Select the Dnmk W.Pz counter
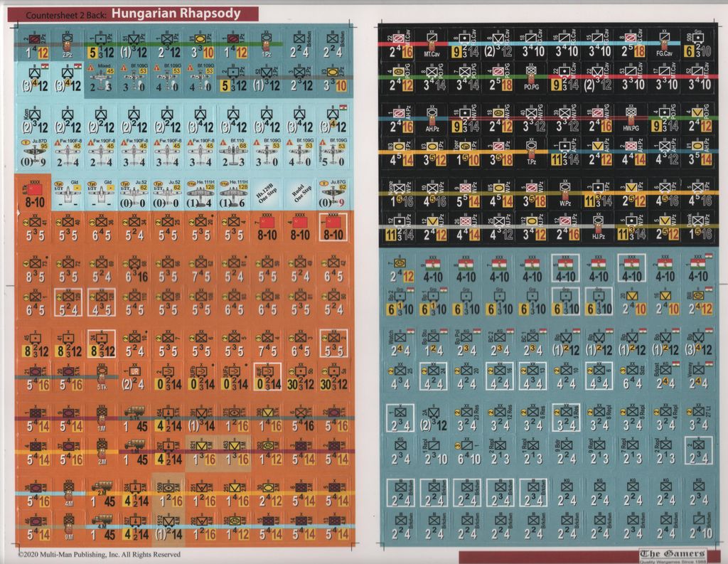This screenshot has width=728, height=564. (x=698, y=227)
